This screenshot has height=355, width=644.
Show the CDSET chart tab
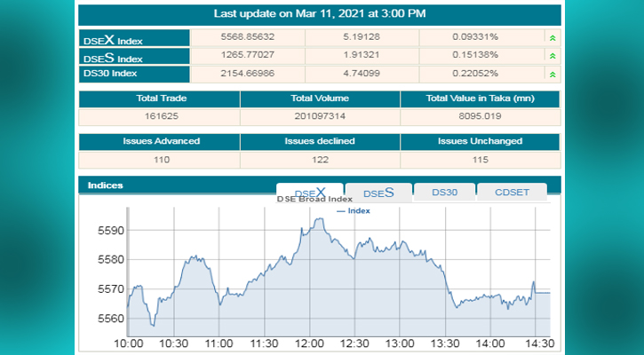point(512,193)
